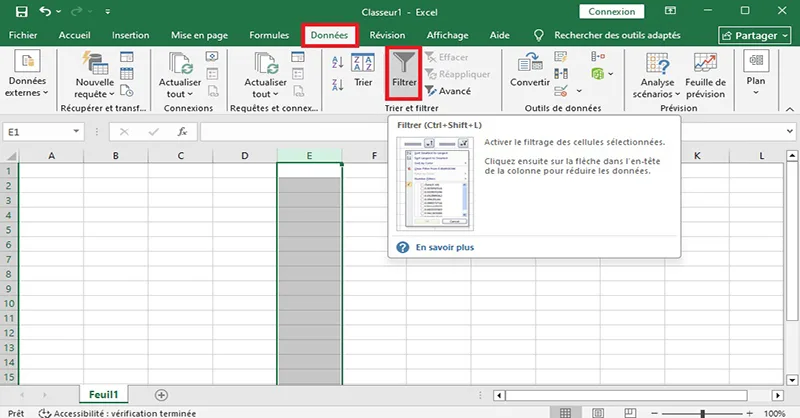
Task: Switch to the Révision tab
Action: tap(387, 35)
